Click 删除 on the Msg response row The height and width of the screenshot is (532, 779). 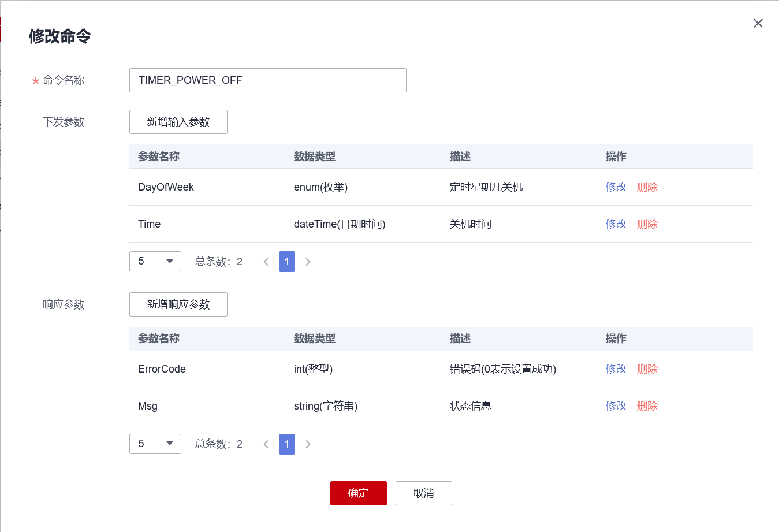(647, 405)
